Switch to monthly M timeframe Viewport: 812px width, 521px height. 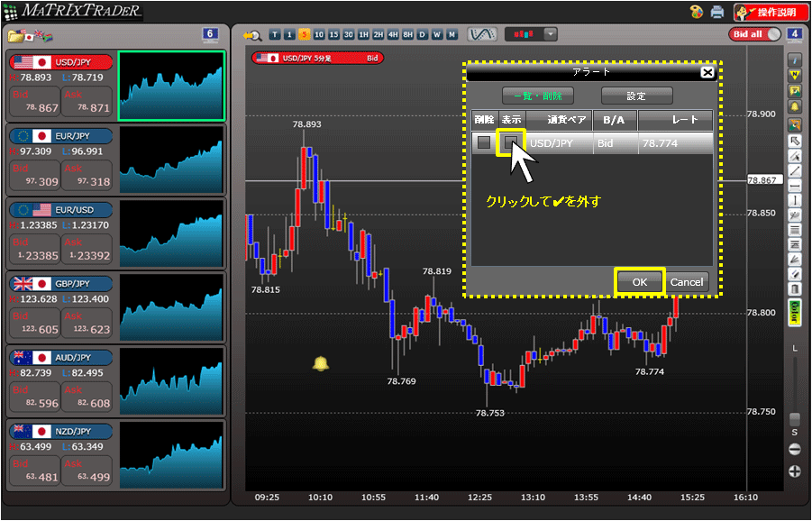click(x=452, y=34)
